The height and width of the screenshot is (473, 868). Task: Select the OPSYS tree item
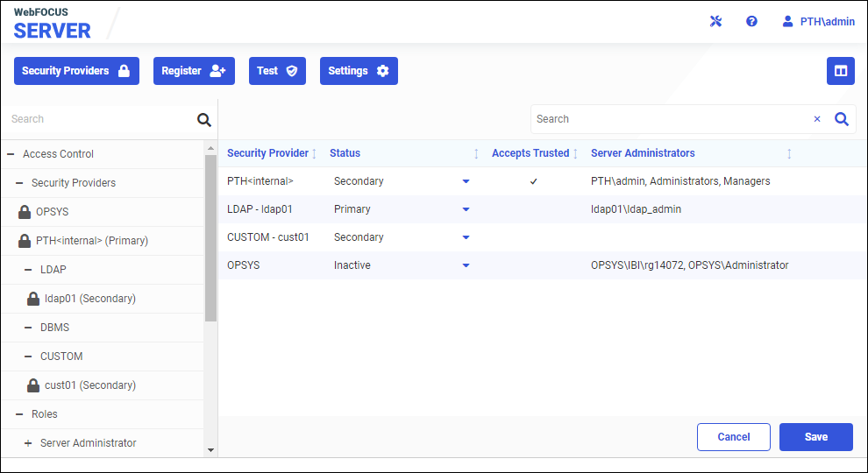pyautogui.click(x=52, y=212)
